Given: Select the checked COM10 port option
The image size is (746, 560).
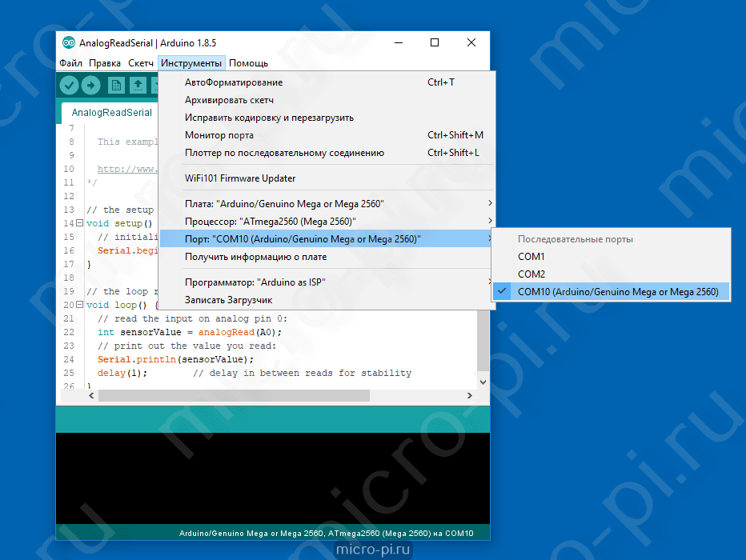Looking at the screenshot, I should pos(618,292).
